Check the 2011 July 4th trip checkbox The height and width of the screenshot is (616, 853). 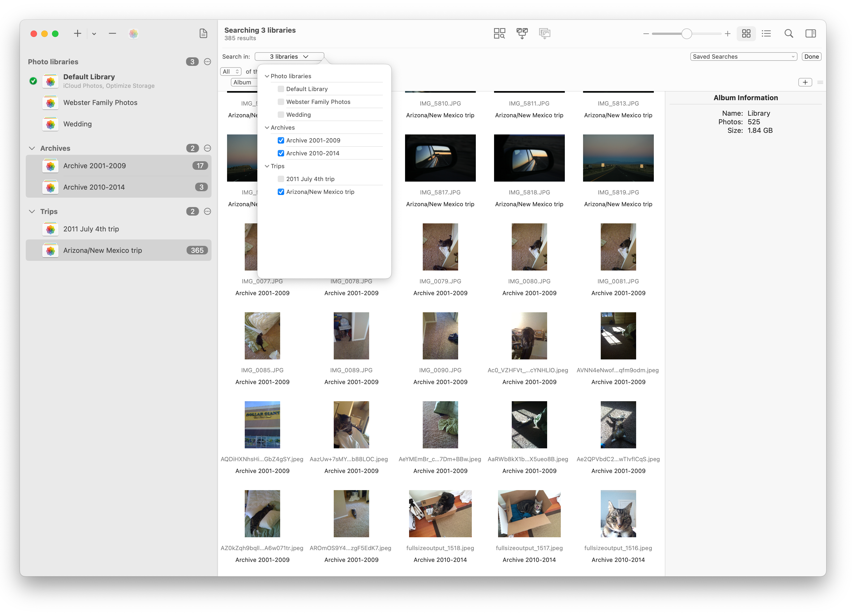point(281,179)
